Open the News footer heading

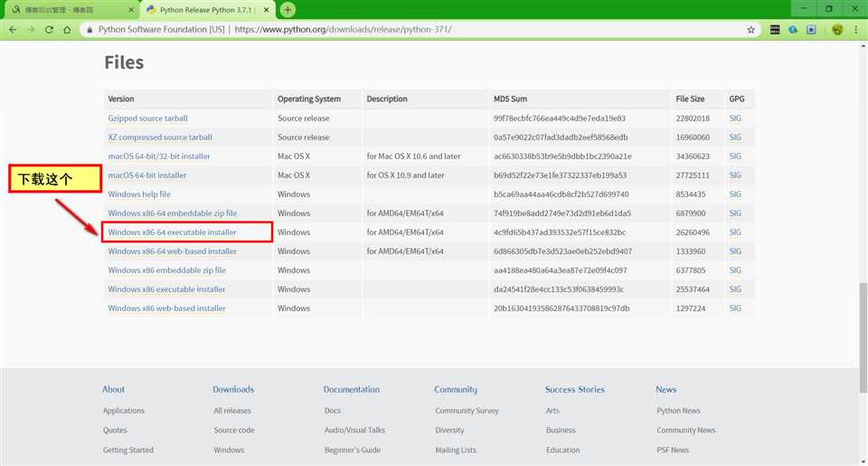point(666,389)
